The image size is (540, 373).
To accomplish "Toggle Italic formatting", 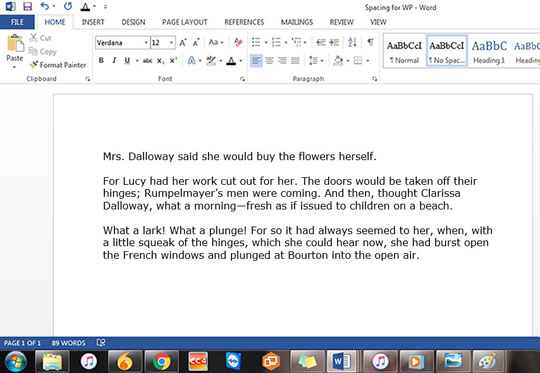I will point(114,61).
